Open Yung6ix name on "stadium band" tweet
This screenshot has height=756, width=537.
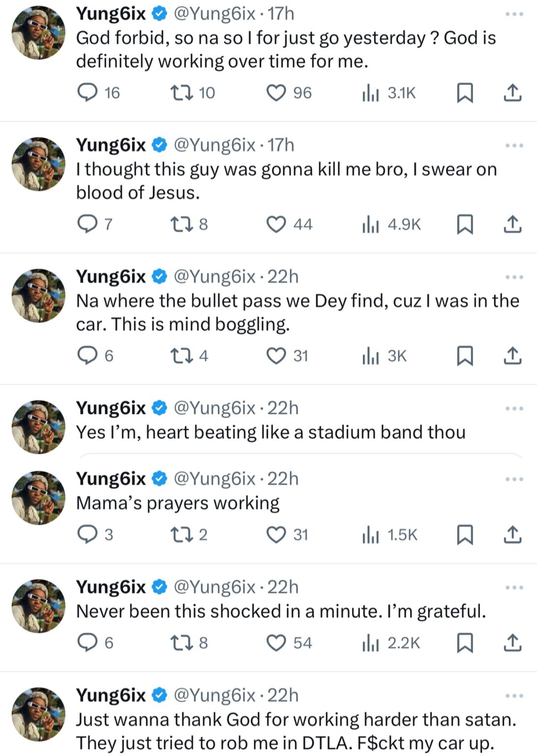[x=111, y=408]
